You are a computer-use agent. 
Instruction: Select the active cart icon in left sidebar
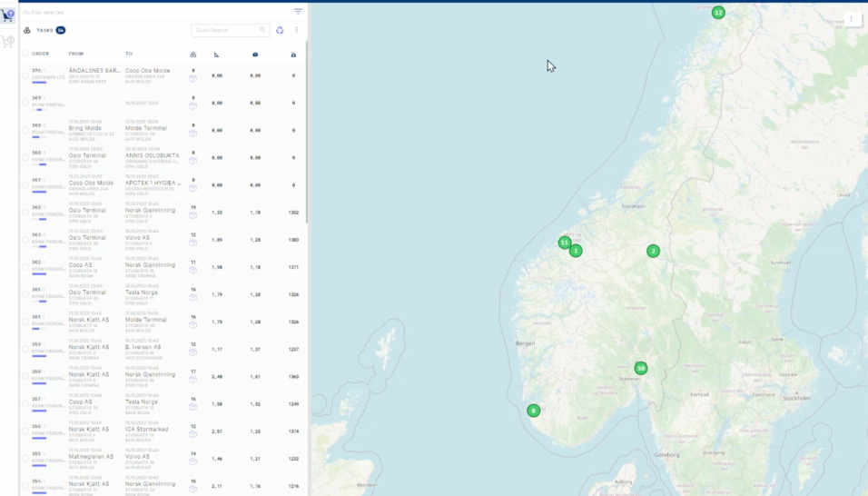pos(8,15)
